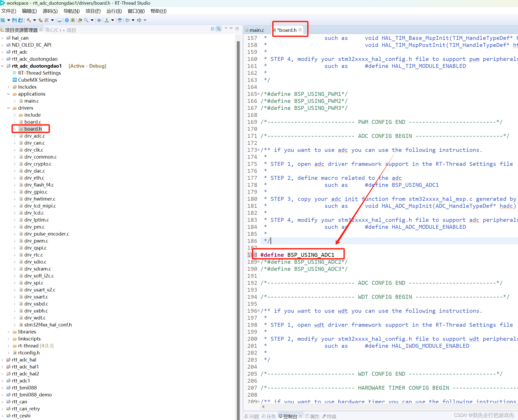This screenshot has height=420, width=518.
Task: Expand the libraries folder
Action: coord(9,332)
